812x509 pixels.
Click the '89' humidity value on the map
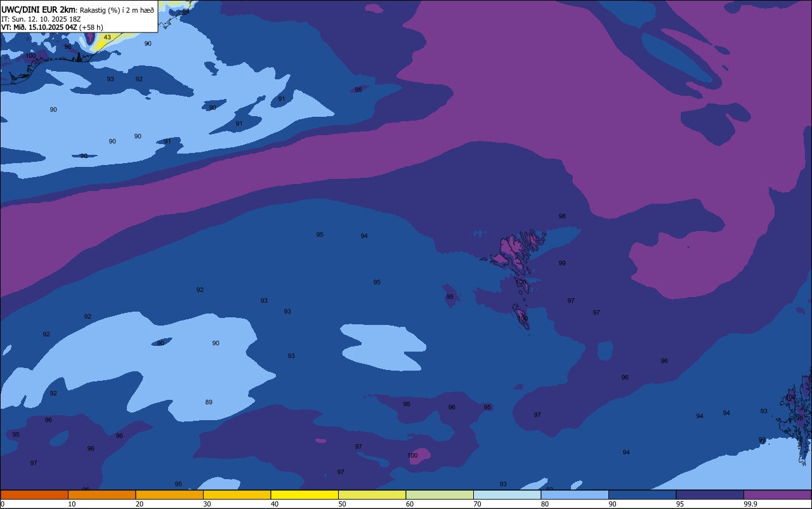209,402
